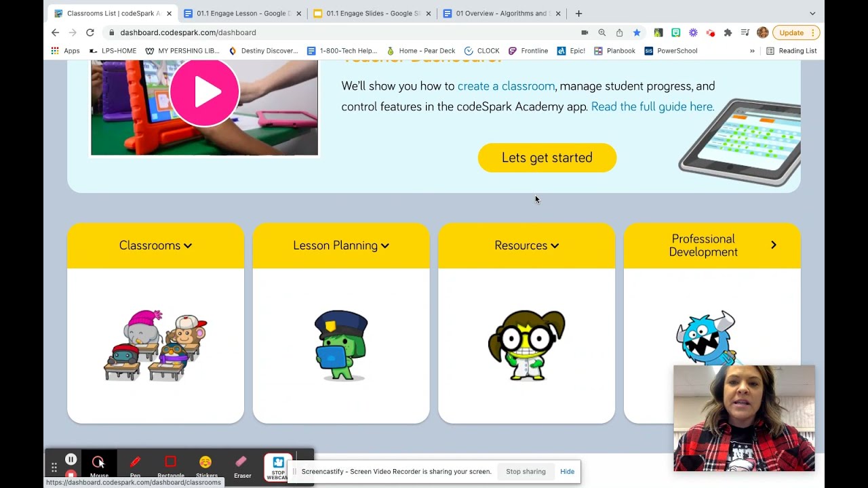
Task: Open a new browser tab
Action: coord(578,14)
